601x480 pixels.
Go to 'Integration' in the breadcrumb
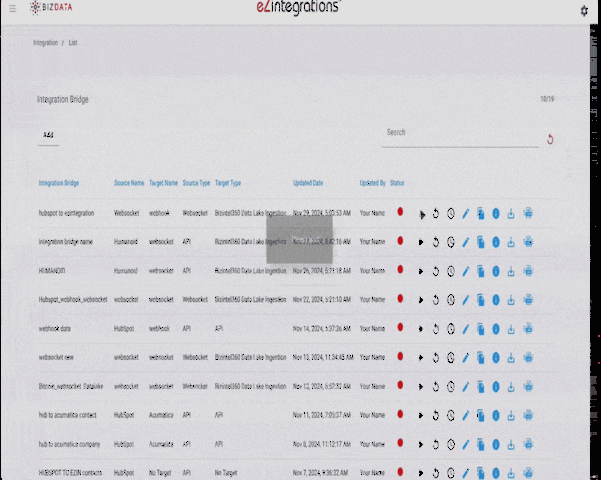[x=45, y=44]
